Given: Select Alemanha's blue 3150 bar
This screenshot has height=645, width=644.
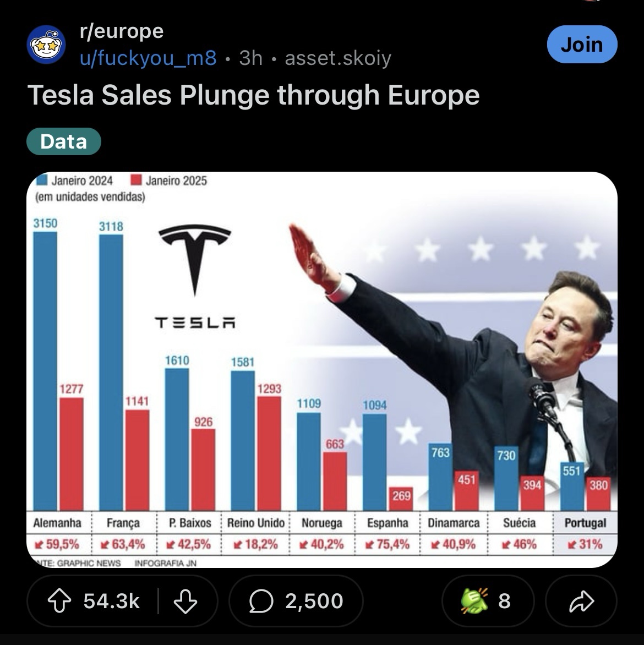Looking at the screenshot, I should point(45,370).
